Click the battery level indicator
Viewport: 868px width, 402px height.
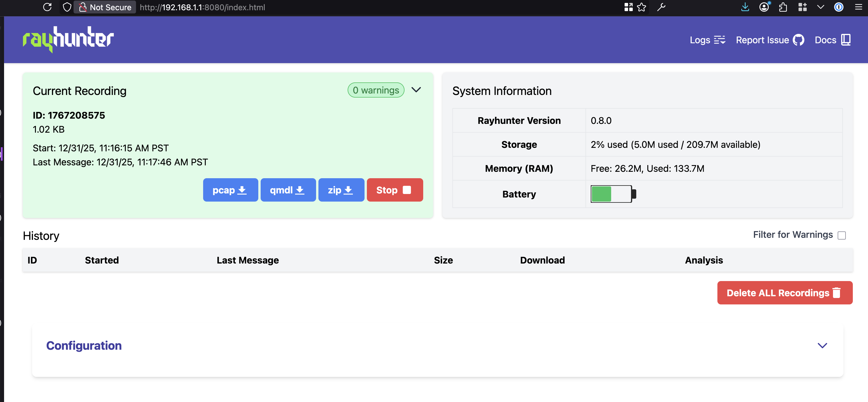click(x=613, y=194)
